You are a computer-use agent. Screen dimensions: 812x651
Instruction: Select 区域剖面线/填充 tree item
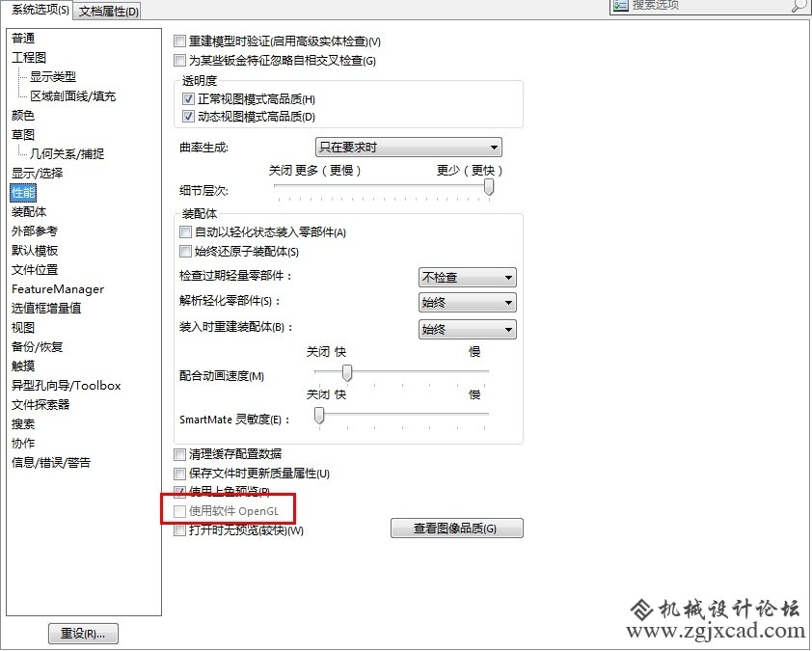click(x=72, y=95)
